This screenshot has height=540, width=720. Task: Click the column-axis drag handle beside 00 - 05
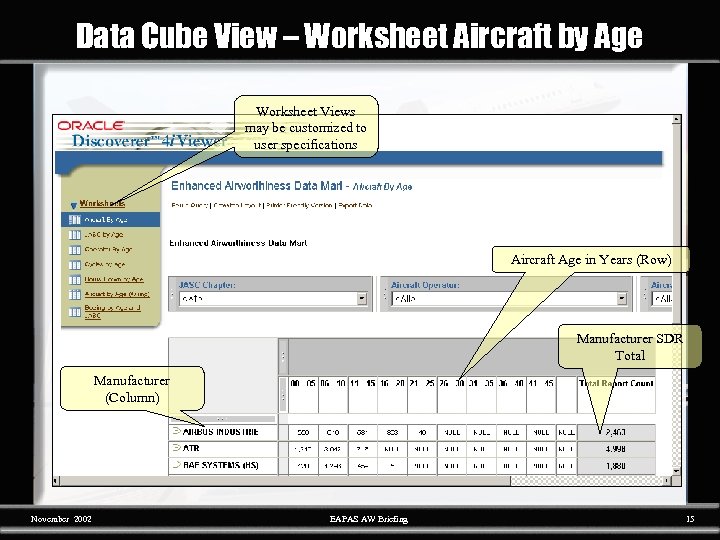pyautogui.click(x=283, y=395)
